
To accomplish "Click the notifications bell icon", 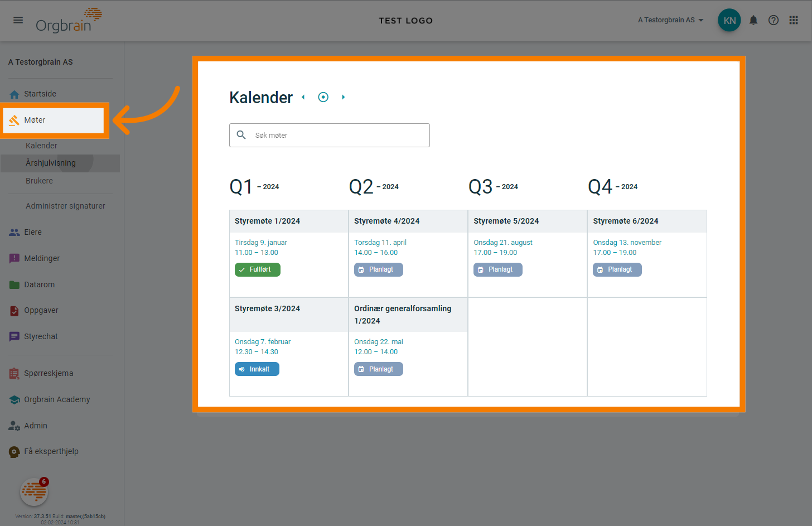I will [753, 21].
